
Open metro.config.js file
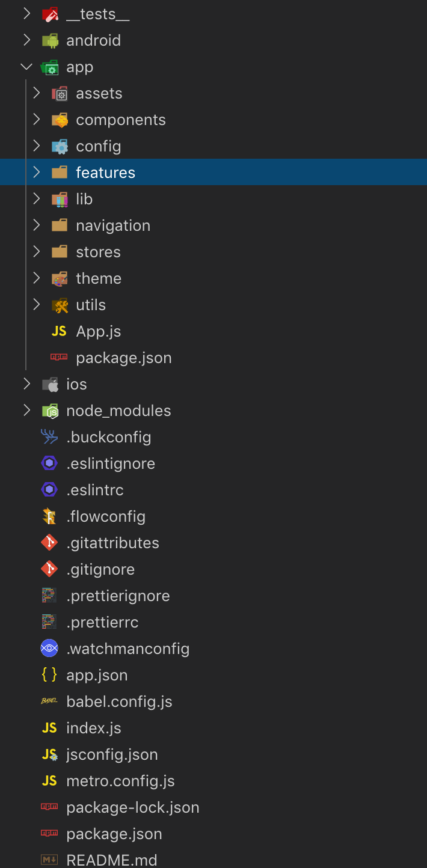(x=120, y=781)
